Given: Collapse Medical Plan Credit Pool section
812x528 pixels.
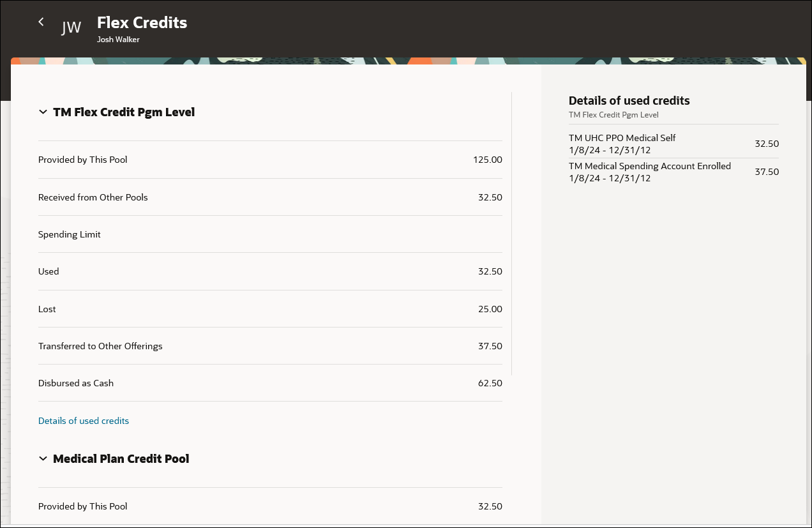Looking at the screenshot, I should coord(43,459).
